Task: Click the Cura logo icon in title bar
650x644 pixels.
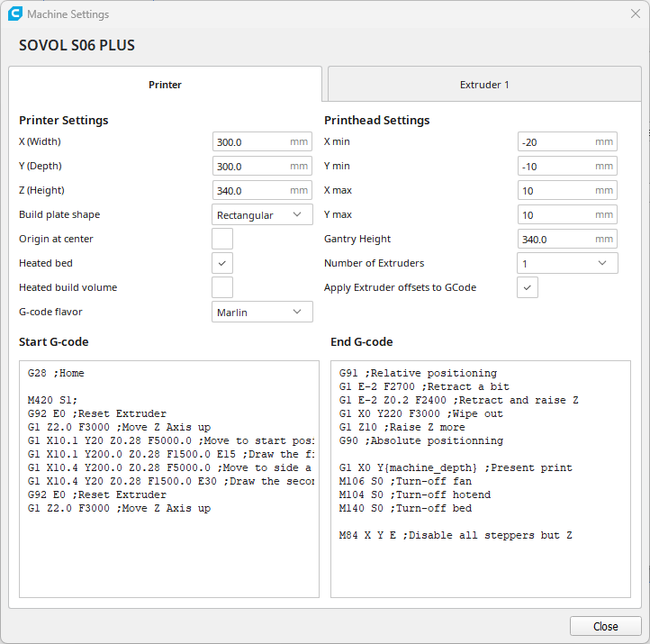Action: [15, 14]
